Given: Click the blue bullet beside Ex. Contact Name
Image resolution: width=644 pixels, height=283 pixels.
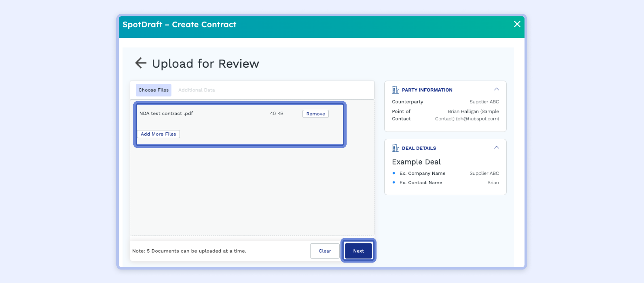Looking at the screenshot, I should [393, 182].
